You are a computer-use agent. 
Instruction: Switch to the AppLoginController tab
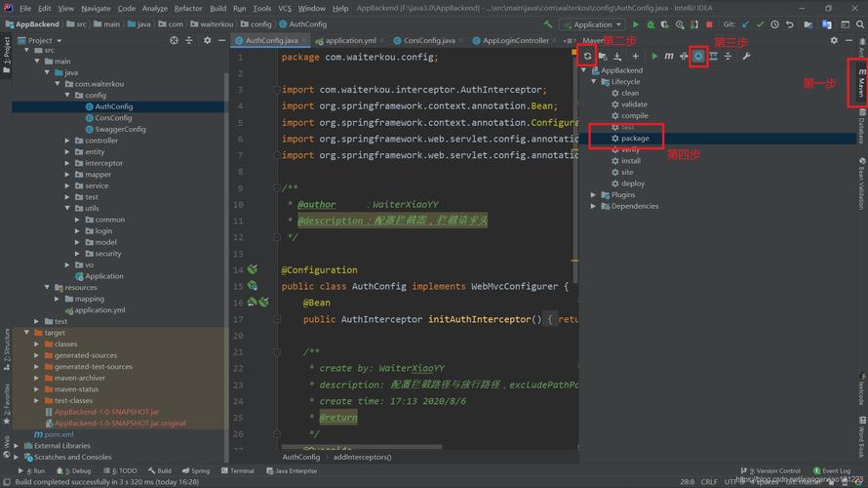pos(515,40)
